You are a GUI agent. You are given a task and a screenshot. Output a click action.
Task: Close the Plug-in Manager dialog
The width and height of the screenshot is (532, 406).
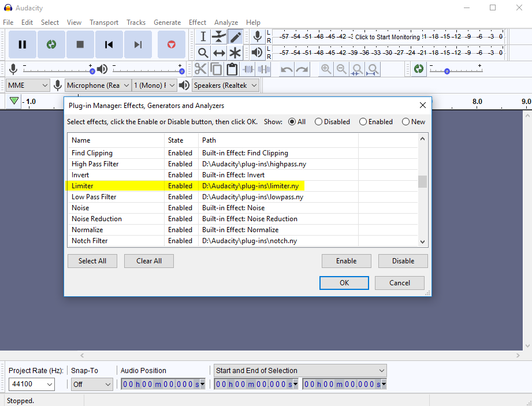pyautogui.click(x=423, y=106)
